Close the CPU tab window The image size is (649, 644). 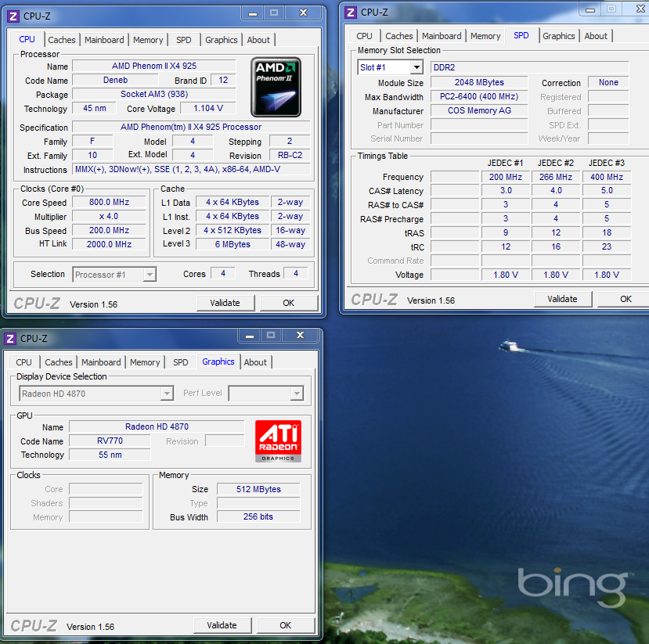coord(304,13)
